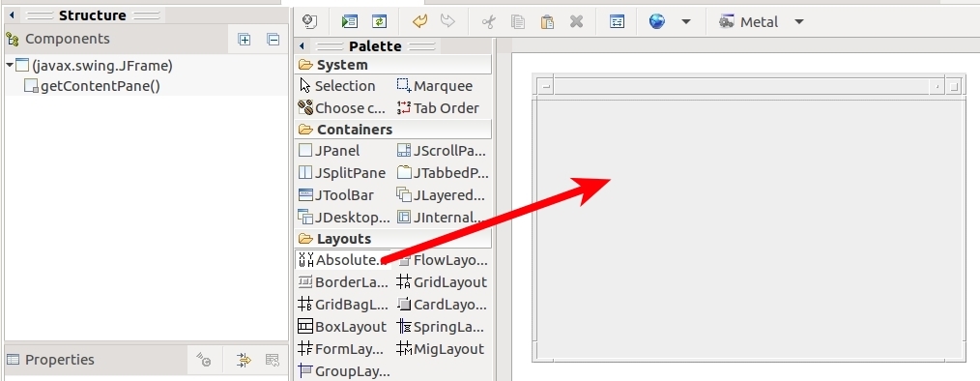Collapse all components with minus icon
The width and height of the screenshot is (980, 381).
pos(274,40)
